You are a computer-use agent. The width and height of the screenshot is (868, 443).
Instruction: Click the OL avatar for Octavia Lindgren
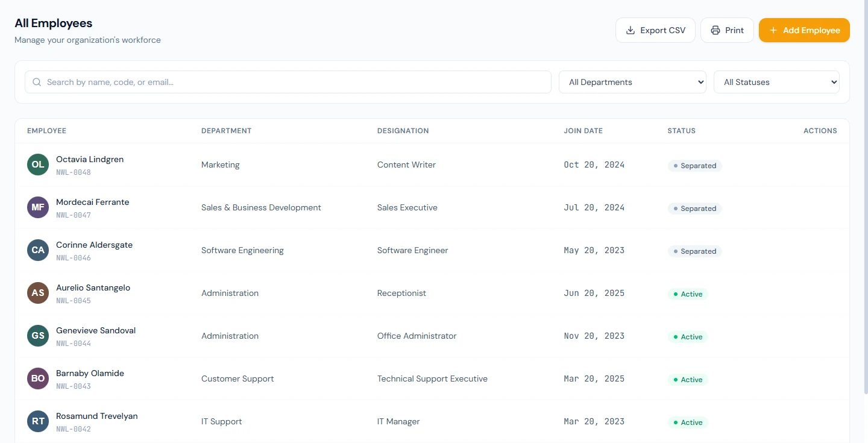[x=38, y=165]
